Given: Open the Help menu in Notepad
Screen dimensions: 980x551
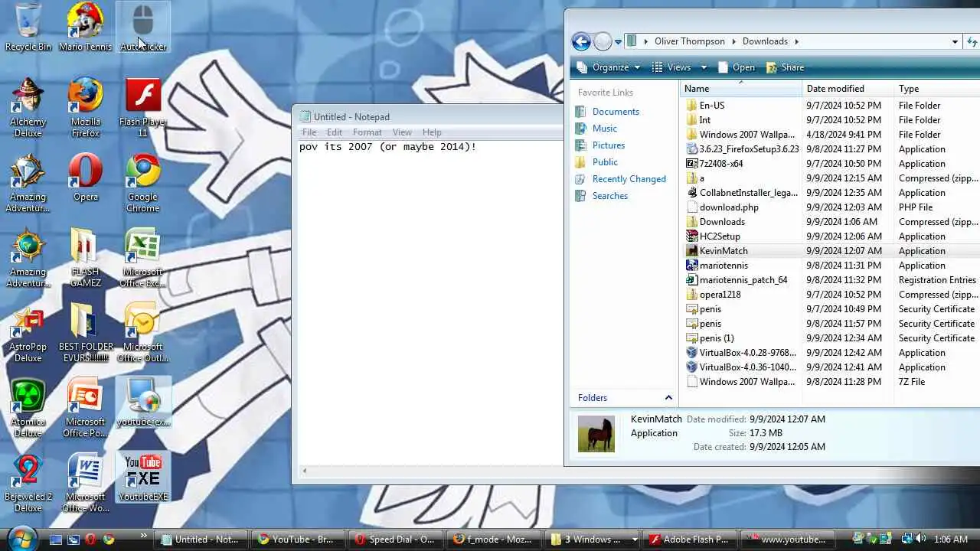Looking at the screenshot, I should [x=432, y=132].
